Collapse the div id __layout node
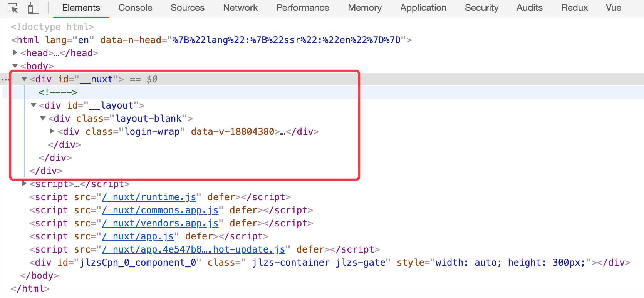 point(34,105)
